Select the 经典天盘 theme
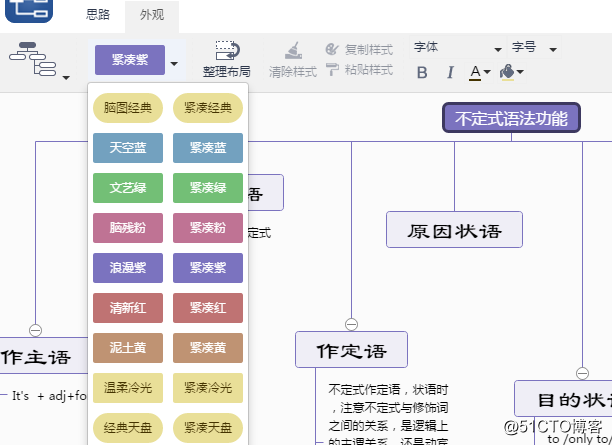 click(x=128, y=428)
